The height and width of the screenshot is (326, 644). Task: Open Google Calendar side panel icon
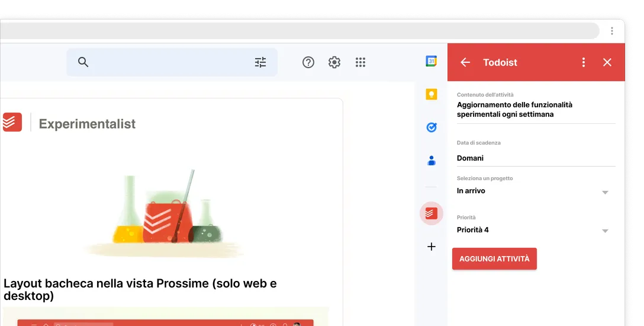pyautogui.click(x=432, y=61)
